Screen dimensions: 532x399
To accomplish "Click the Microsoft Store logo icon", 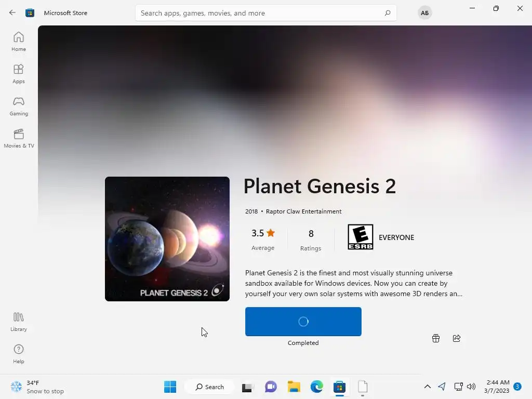I will pos(30,13).
